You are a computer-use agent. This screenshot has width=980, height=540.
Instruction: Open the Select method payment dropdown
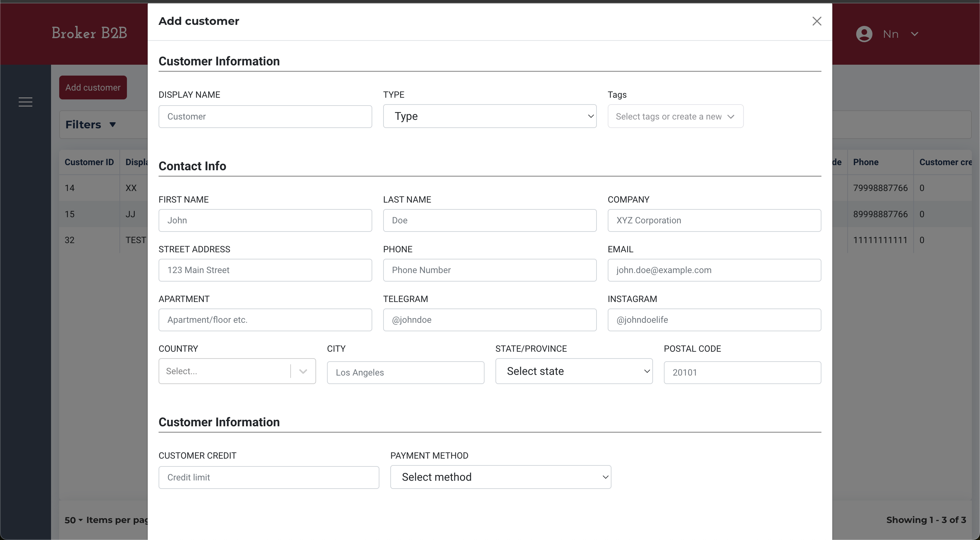[500, 477]
